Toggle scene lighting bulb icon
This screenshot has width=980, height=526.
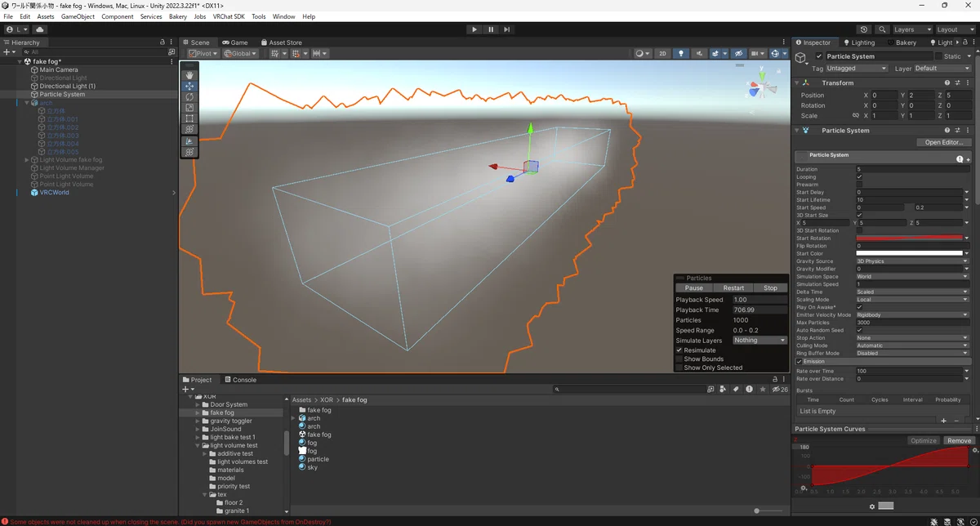click(x=681, y=53)
